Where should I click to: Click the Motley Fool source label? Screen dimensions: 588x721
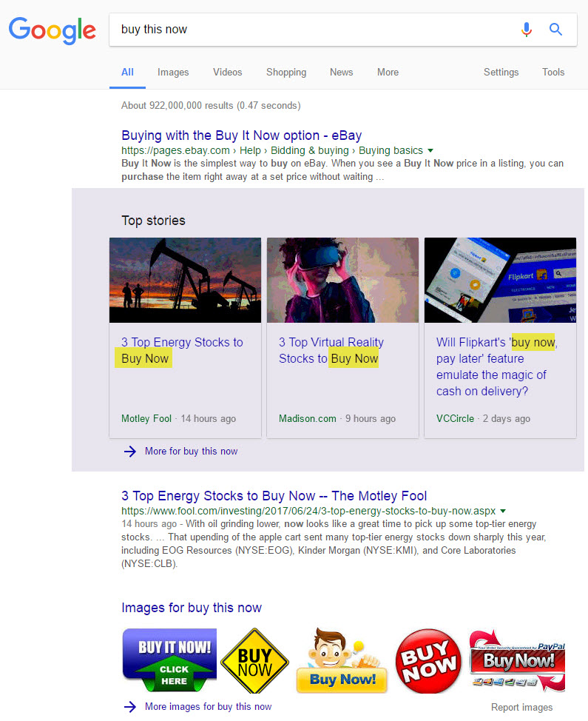point(146,418)
